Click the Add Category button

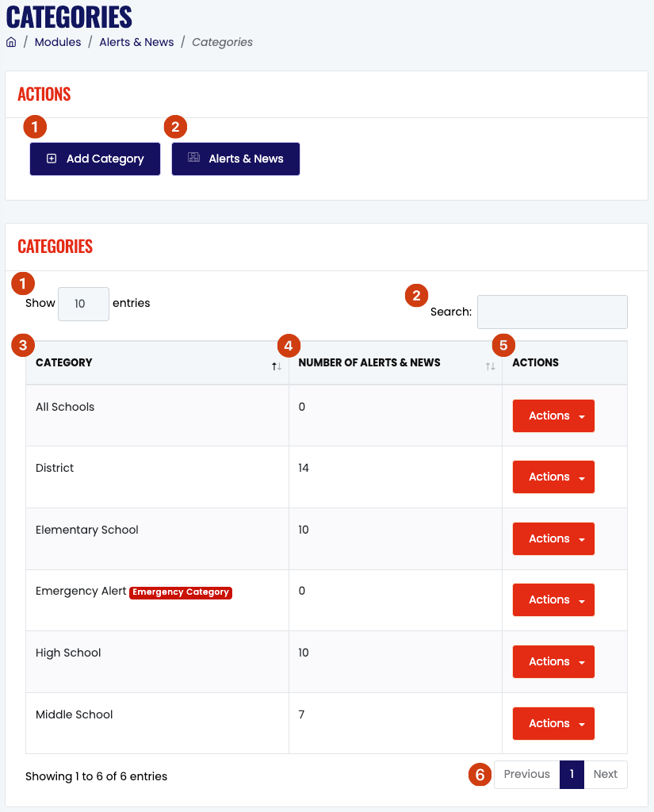point(95,159)
